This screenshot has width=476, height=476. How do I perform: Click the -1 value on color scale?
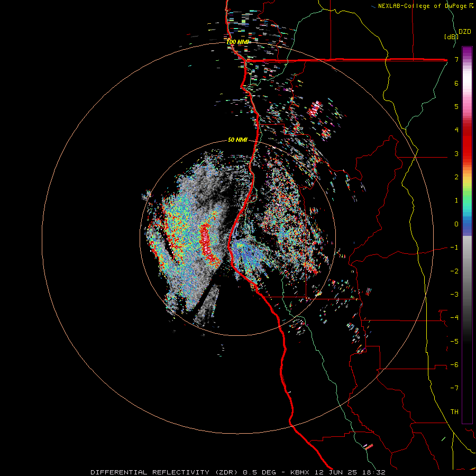(454, 248)
